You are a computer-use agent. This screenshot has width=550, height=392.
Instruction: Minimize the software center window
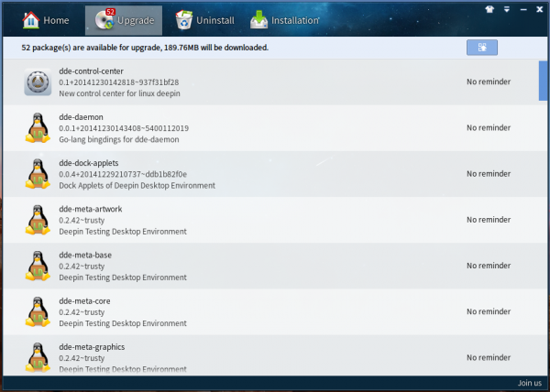[x=523, y=10]
